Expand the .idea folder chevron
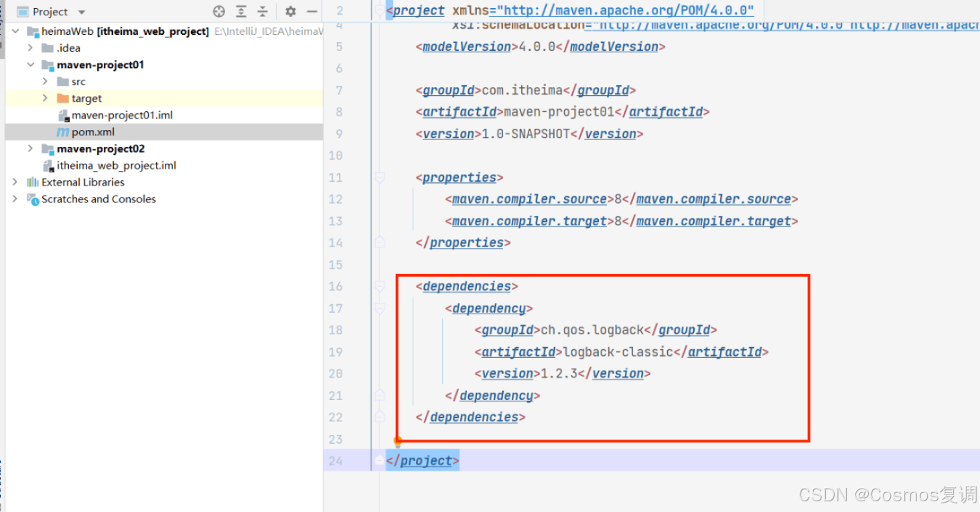 pyautogui.click(x=30, y=48)
